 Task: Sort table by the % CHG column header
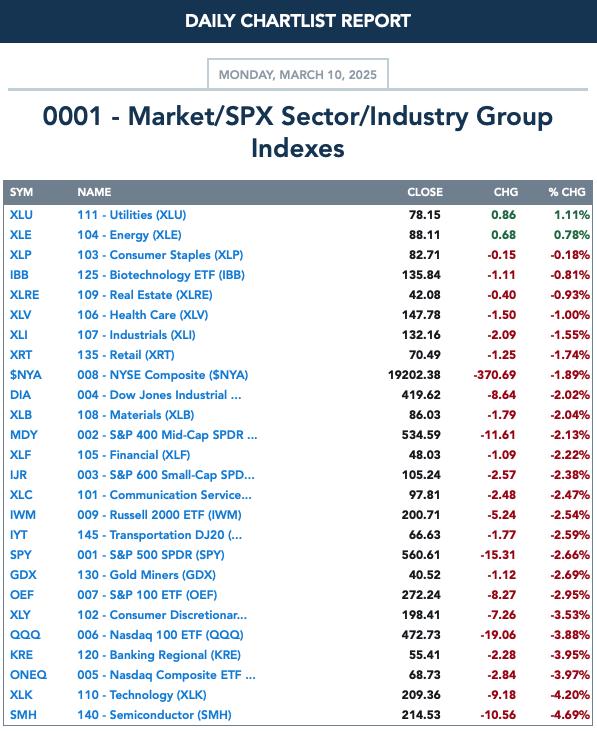point(567,193)
